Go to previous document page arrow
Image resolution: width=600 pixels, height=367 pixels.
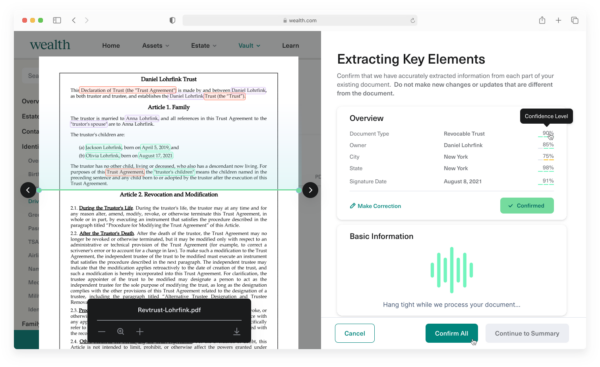coord(28,190)
